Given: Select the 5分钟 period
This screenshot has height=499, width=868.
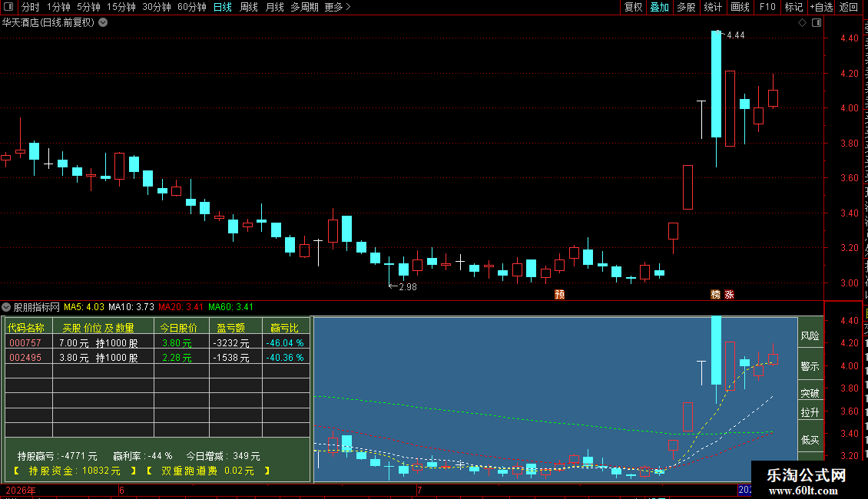Looking at the screenshot, I should pos(88,7).
